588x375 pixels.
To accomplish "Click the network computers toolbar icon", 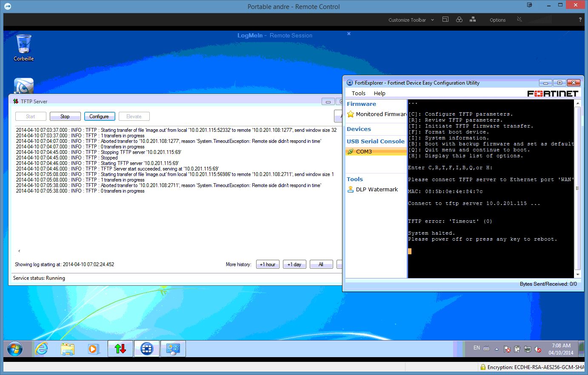I will tap(473, 20).
